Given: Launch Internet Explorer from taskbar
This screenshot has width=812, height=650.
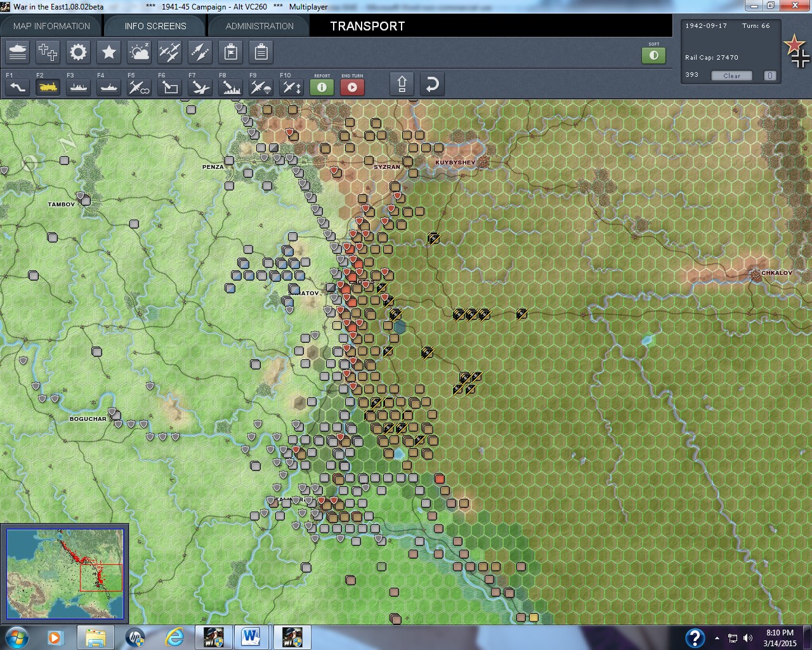Looking at the screenshot, I should [174, 637].
